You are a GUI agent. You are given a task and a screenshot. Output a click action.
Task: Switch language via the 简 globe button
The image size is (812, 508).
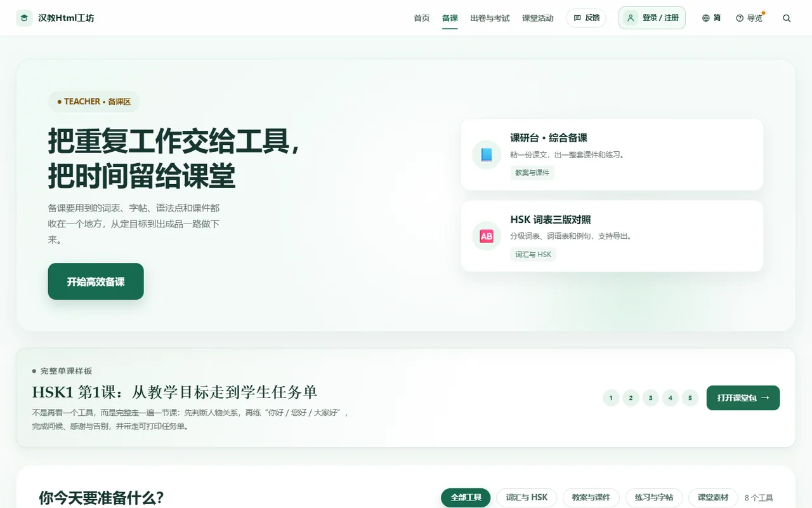click(712, 18)
